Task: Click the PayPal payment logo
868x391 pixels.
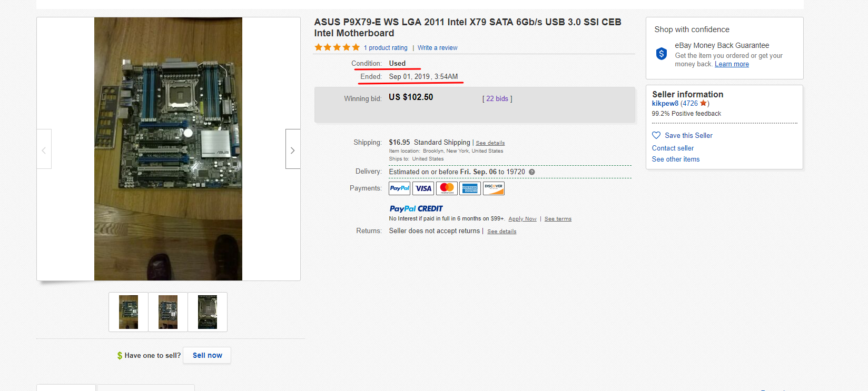Action: pyautogui.click(x=399, y=188)
